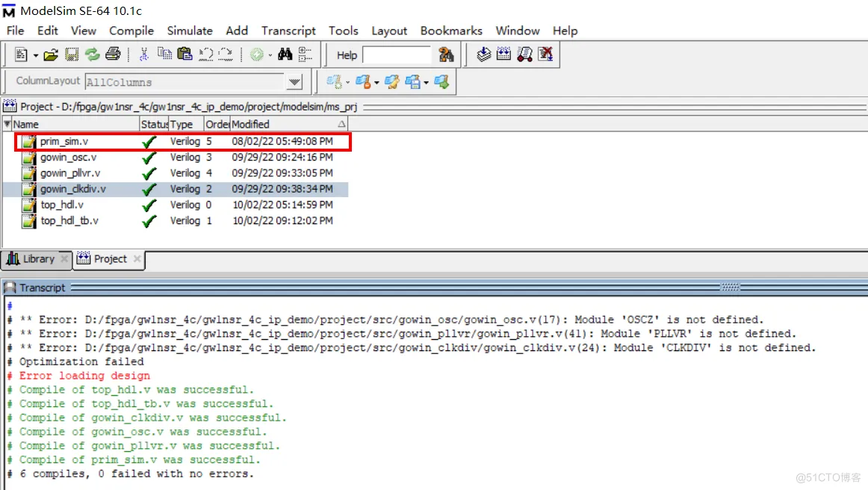Viewport: 868px width, 490px height.
Task: Sort by the Modified column header
Action: coord(288,124)
